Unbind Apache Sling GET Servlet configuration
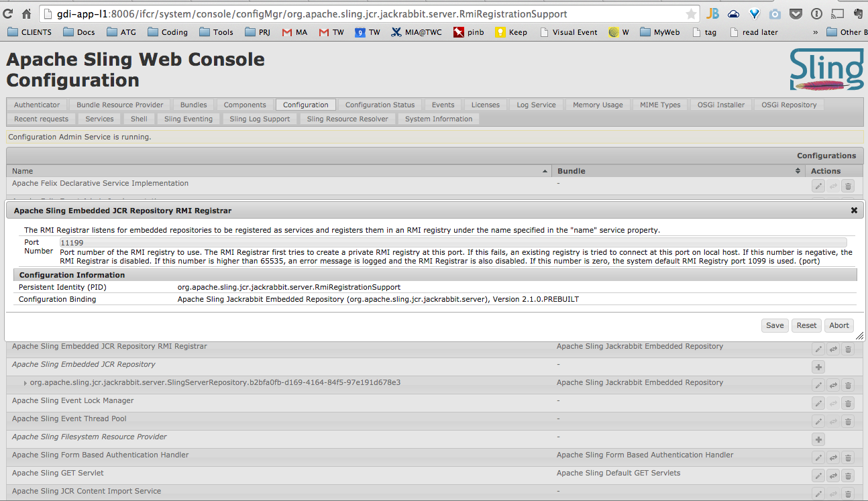 833,476
